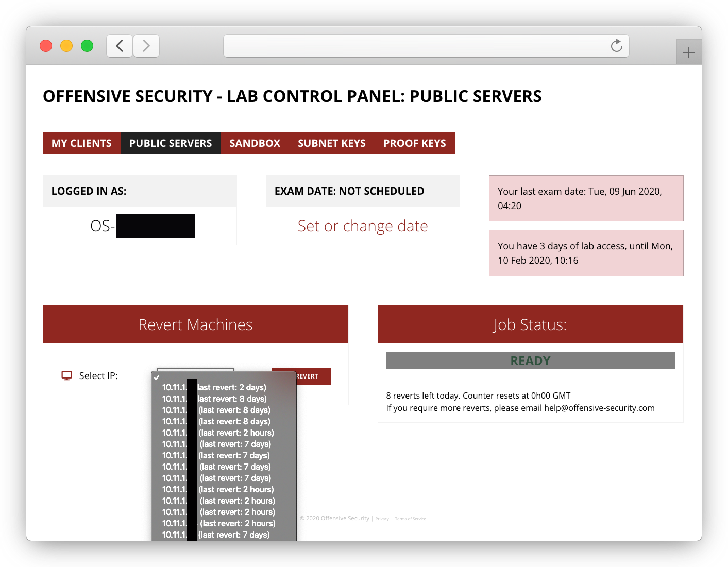Click the 'LOGGED IN AS:' label
728x567 pixels.
[89, 191]
